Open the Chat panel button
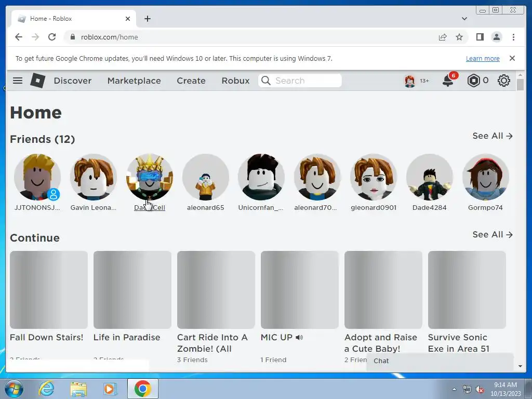 pyautogui.click(x=440, y=361)
